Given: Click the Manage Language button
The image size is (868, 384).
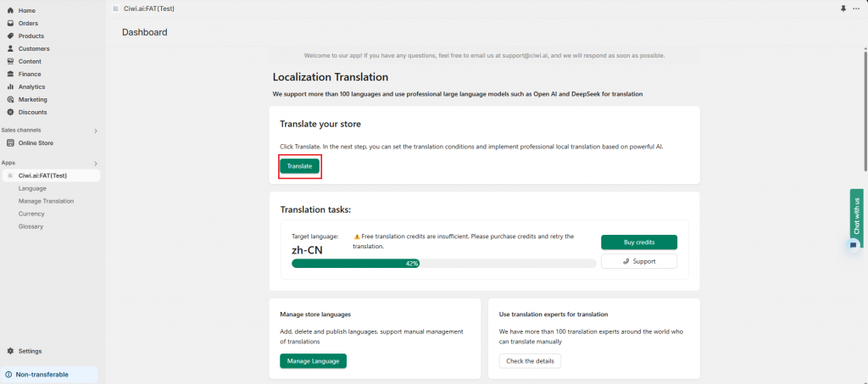Looking at the screenshot, I should (313, 361).
